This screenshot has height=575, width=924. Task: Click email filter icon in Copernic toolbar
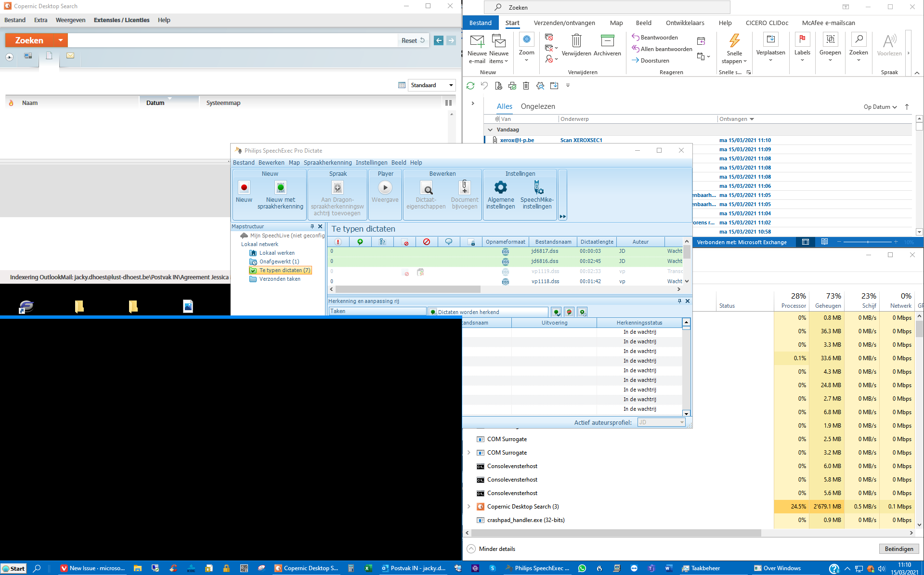click(70, 56)
